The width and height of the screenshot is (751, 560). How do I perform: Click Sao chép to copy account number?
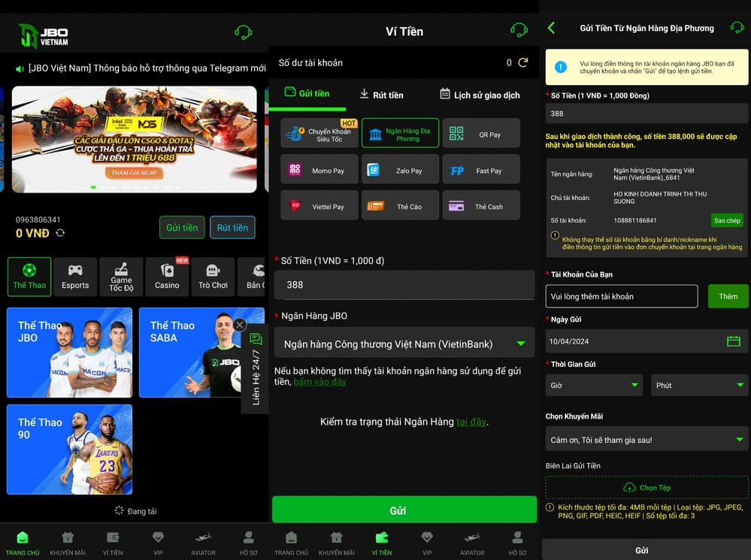[727, 220]
